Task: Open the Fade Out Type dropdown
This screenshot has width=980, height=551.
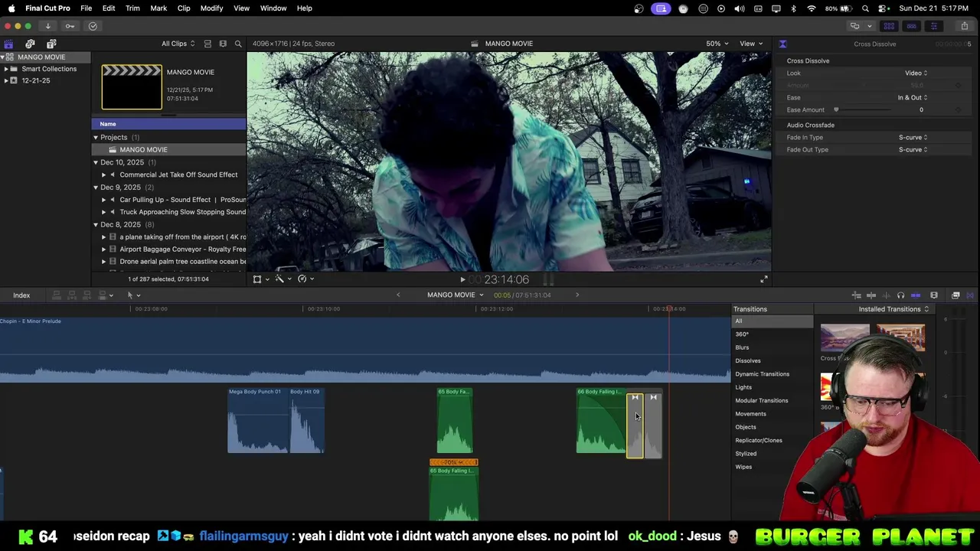Action: [x=913, y=150]
